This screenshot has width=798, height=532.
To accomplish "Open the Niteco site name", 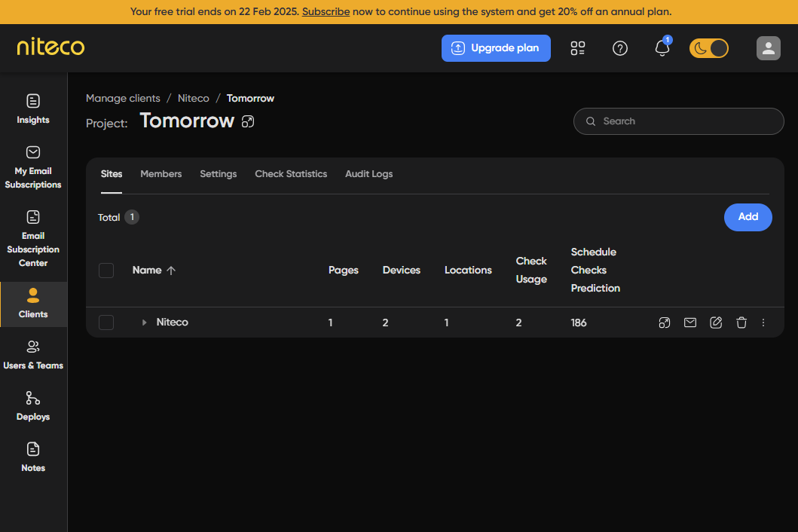I will coord(173,323).
